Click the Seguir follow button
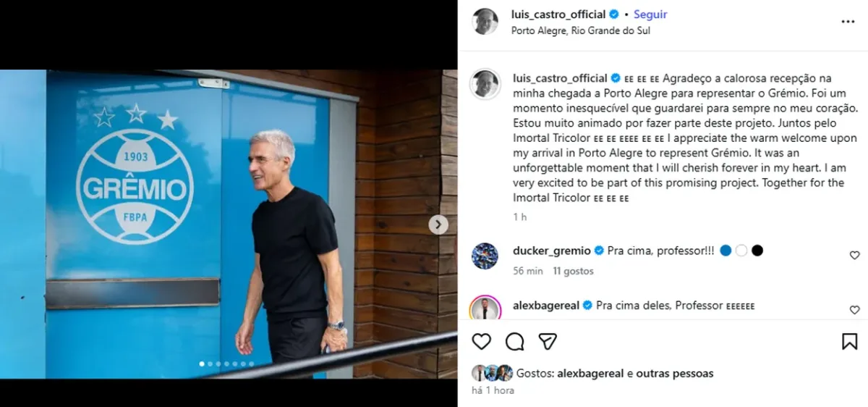Image resolution: width=868 pixels, height=407 pixels. click(650, 14)
